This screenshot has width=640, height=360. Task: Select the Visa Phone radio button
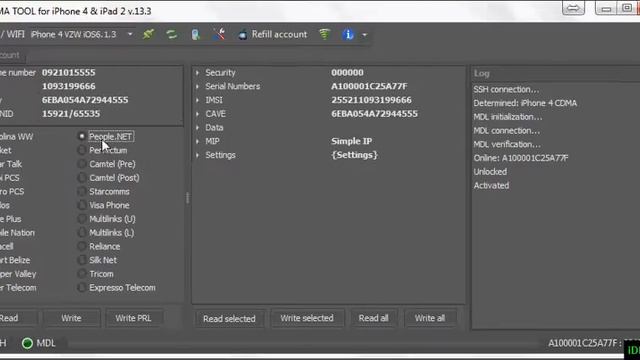click(x=82, y=205)
